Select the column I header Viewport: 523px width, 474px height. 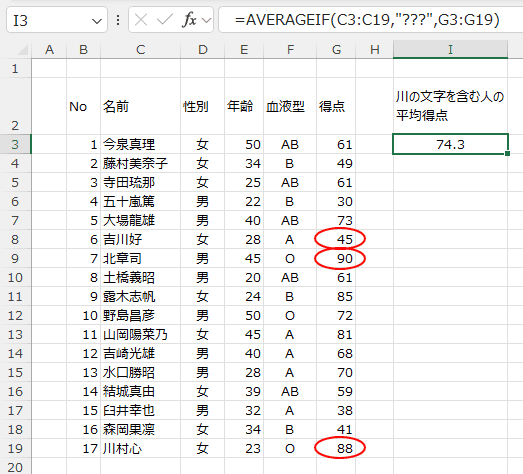click(x=450, y=50)
